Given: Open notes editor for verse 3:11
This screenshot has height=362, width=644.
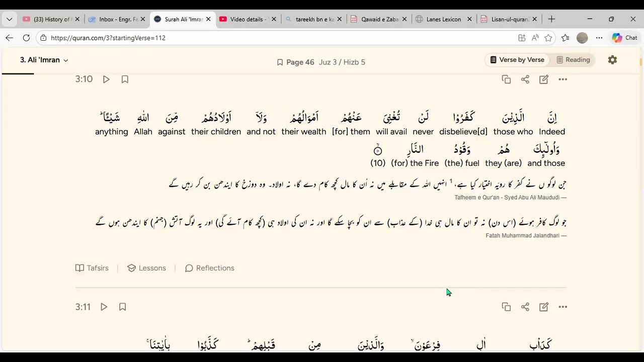Looking at the screenshot, I should pyautogui.click(x=544, y=307).
